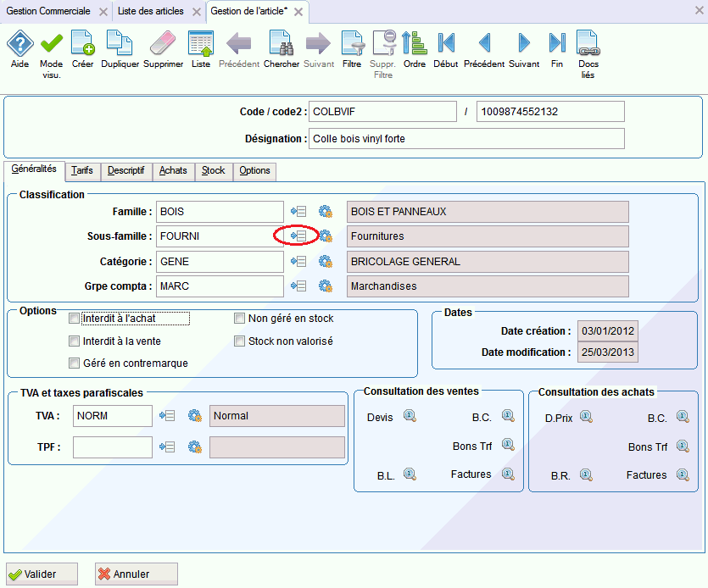The height and width of the screenshot is (588, 708).
Task: Click the Ordre sorting icon
Action: pyautogui.click(x=414, y=43)
